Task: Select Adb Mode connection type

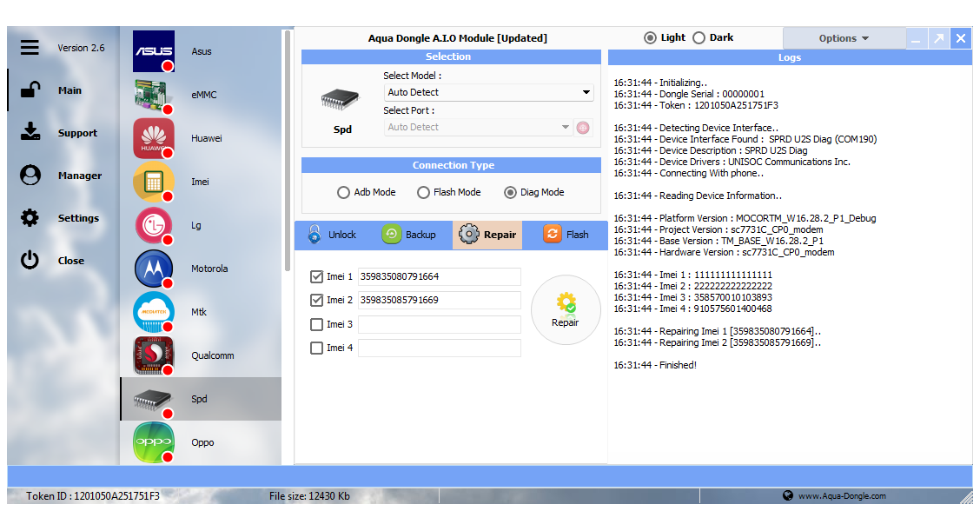Action: tap(345, 193)
